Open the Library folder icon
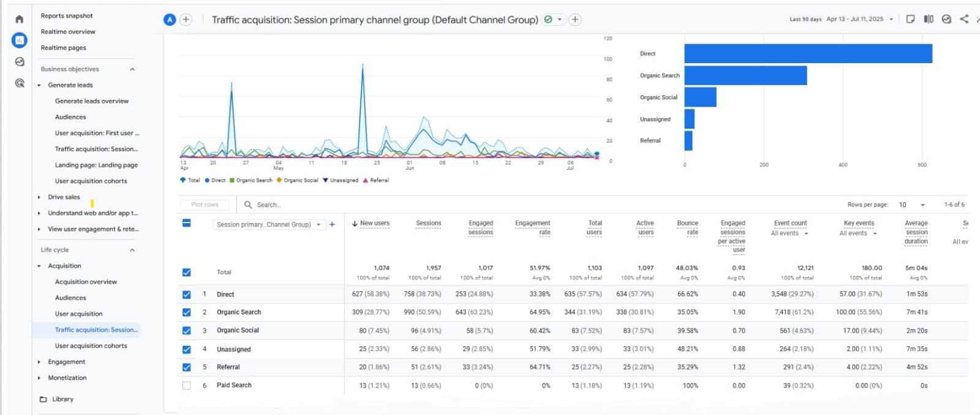The height and width of the screenshot is (415, 980). point(43,399)
